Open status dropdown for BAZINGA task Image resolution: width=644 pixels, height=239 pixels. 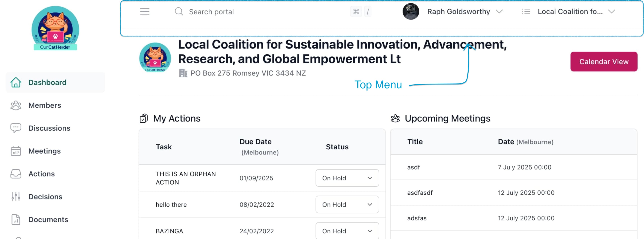347,231
